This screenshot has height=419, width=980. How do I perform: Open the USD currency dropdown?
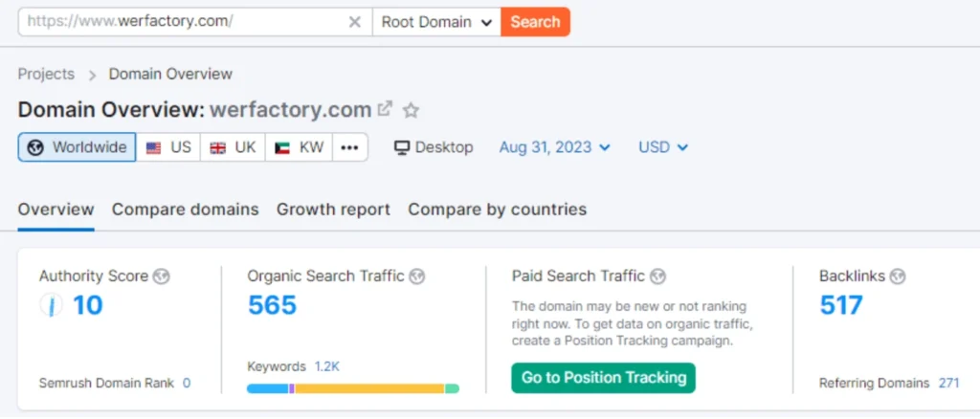[x=663, y=147]
